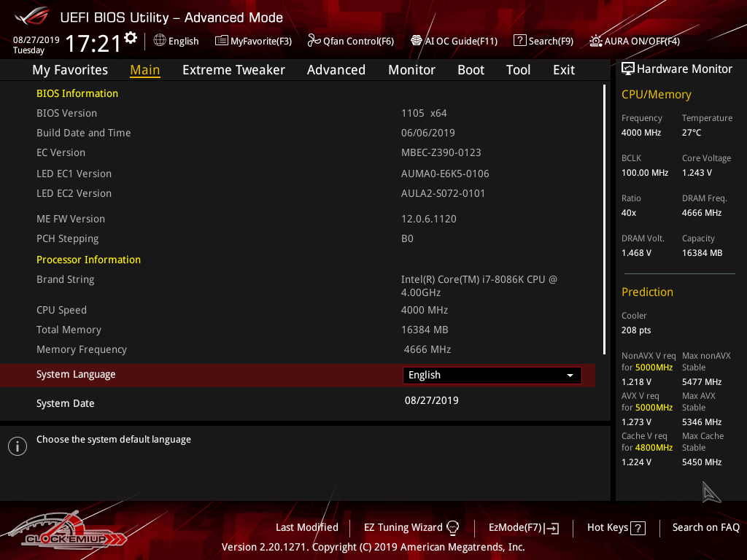This screenshot has width=747, height=560.
Task: Launch AI OC Guide(F11)
Action: coord(454,41)
